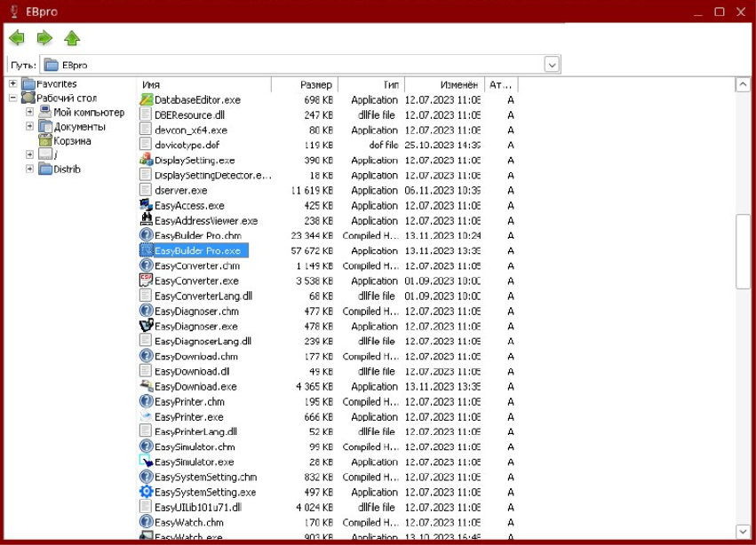This screenshot has width=756, height=545.
Task: Click the scroll down arrow of file list
Action: click(743, 532)
